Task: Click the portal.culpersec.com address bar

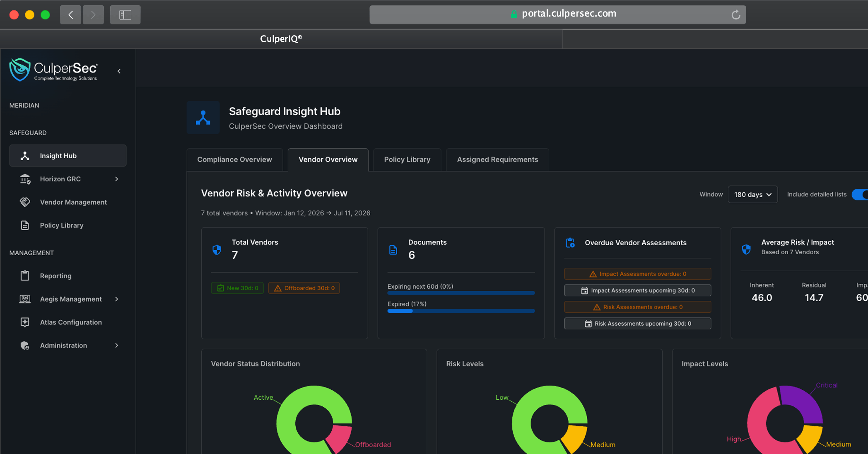Action: tap(557, 14)
